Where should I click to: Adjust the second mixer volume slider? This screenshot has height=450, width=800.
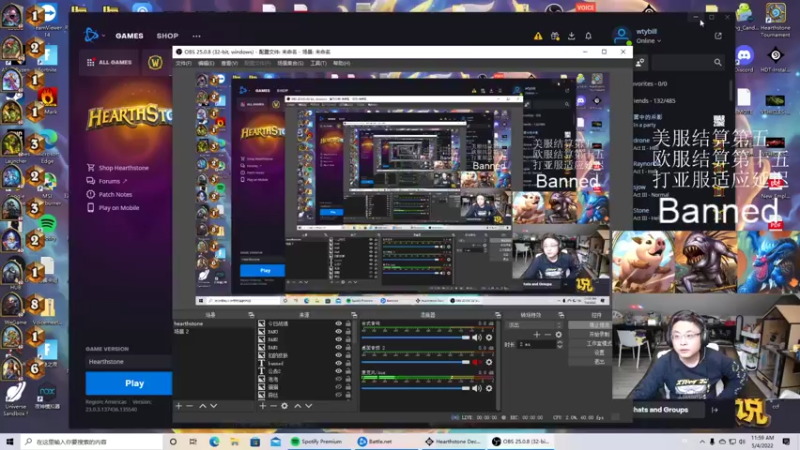coord(415,362)
